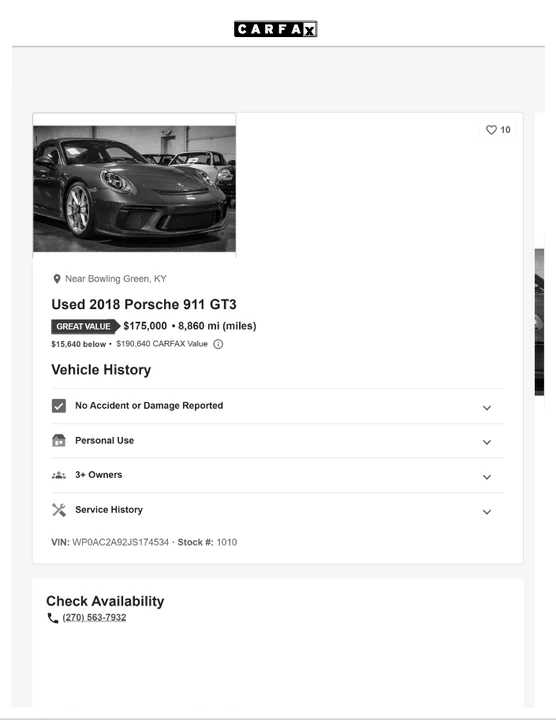This screenshot has width=556, height=720.
Task: Click the Service History wrench icon
Action: pyautogui.click(x=59, y=510)
